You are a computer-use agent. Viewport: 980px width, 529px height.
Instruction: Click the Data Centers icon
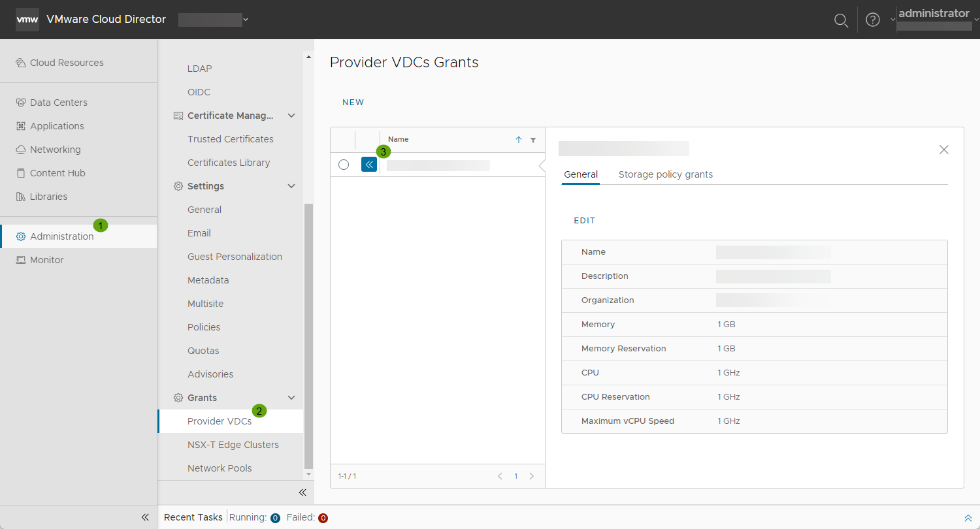[x=21, y=103]
